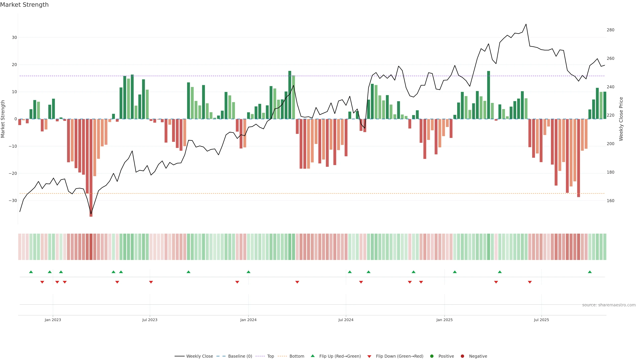Click the Weekly Close Price axis title

(621, 119)
